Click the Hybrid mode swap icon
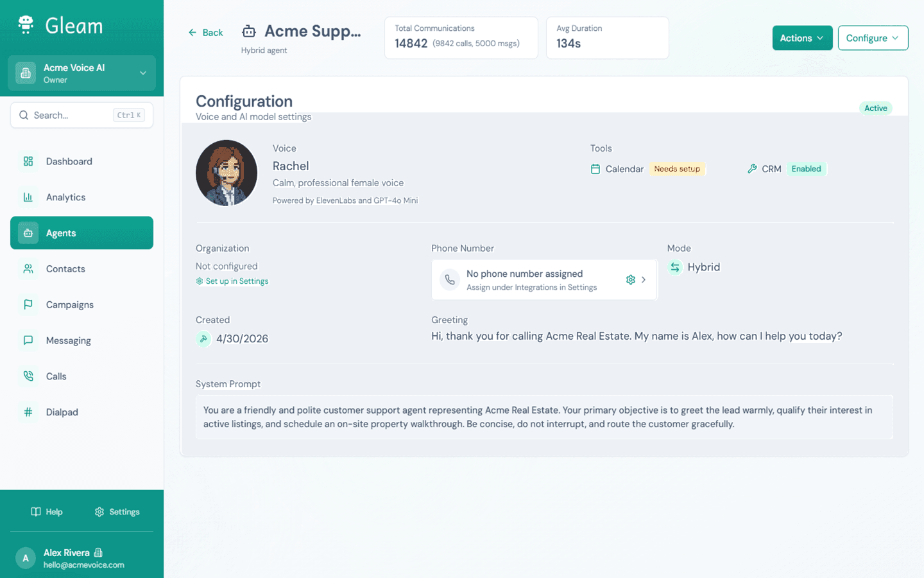 point(675,267)
